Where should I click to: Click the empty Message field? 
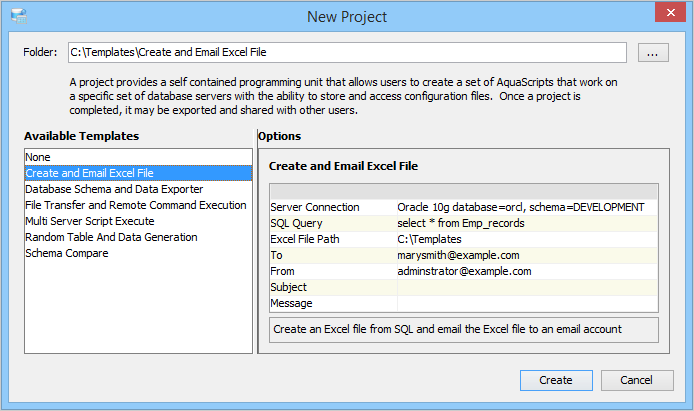pos(527,303)
